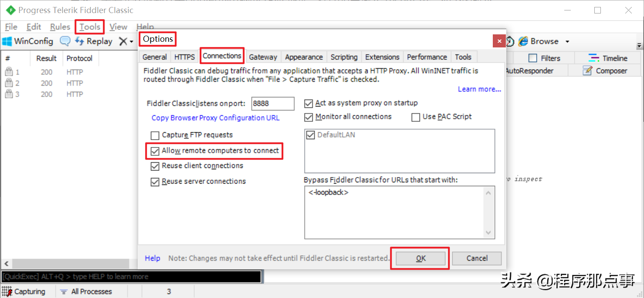Click the All Processes filter icon
The image size is (644, 298).
(x=64, y=291)
